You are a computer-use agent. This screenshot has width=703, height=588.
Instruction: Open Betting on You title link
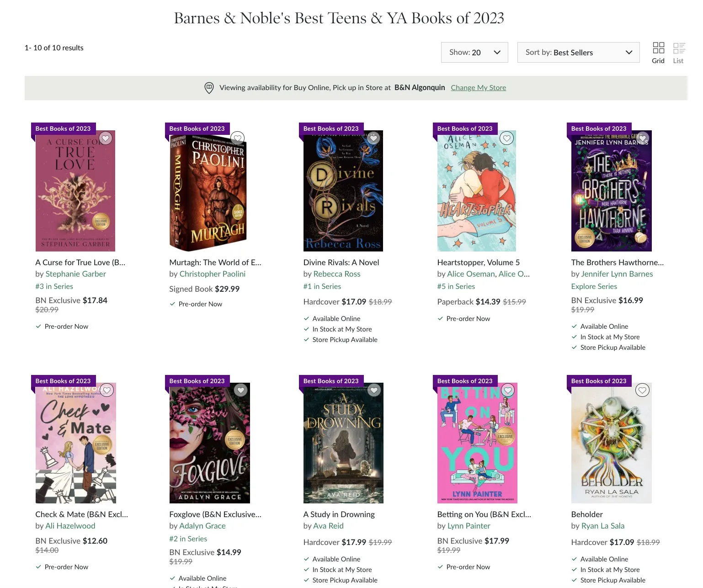tap(484, 514)
